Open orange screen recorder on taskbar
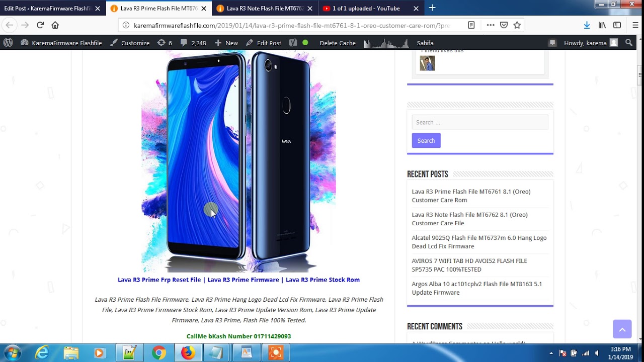This screenshot has height=362, width=644. (276, 353)
